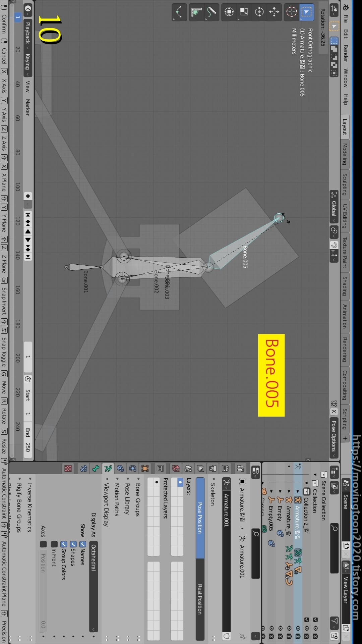Switch to the Sculpting workspace tab
Screen dimensions: 362x644
(x=345, y=184)
